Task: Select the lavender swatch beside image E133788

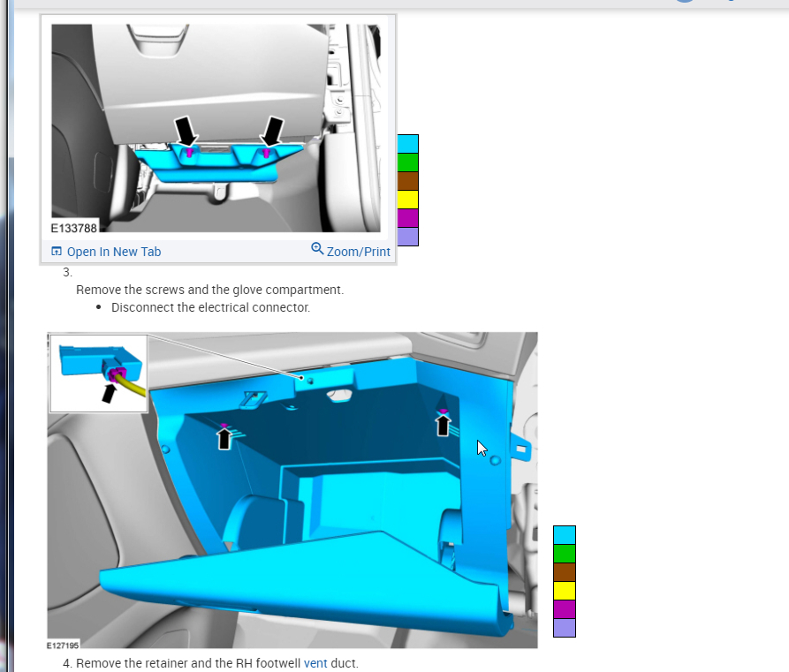Action: pyautogui.click(x=408, y=237)
